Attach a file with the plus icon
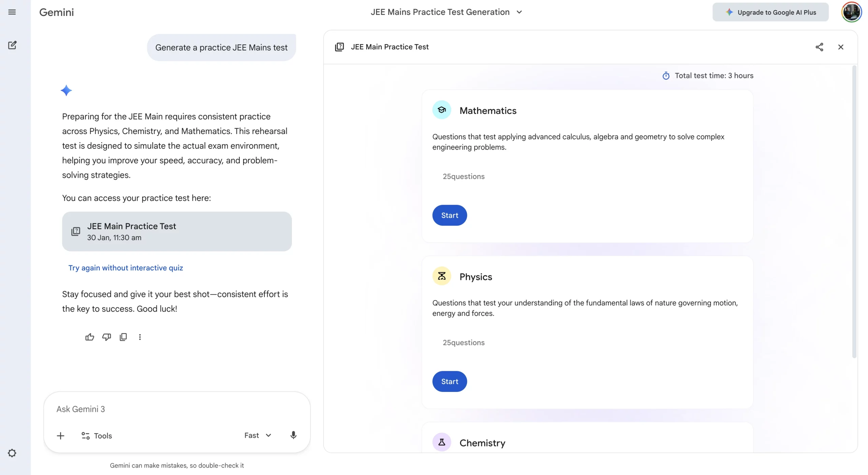 click(60, 435)
